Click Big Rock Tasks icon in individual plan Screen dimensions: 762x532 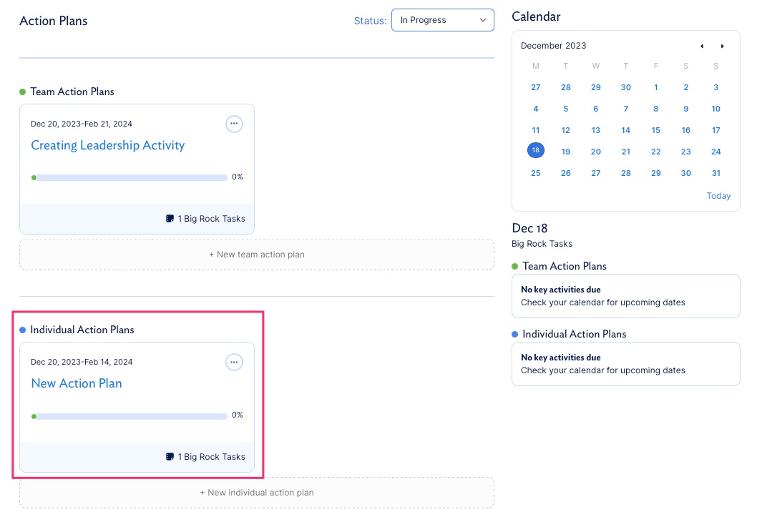tap(170, 457)
